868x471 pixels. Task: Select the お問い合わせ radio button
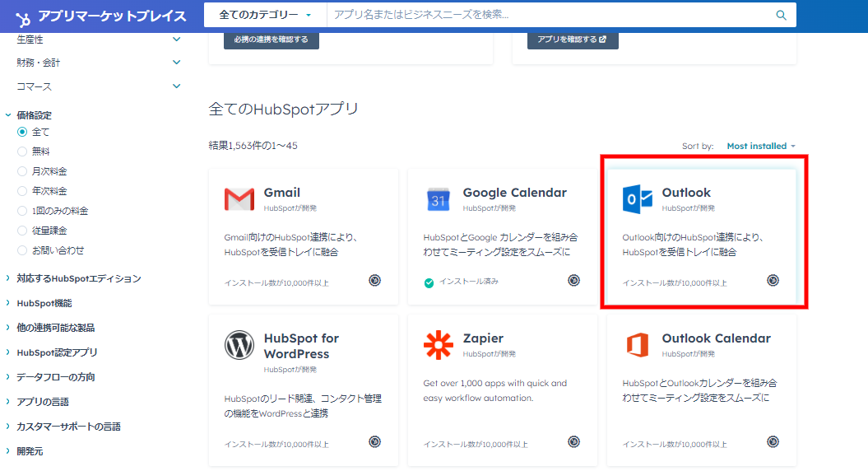tap(22, 250)
